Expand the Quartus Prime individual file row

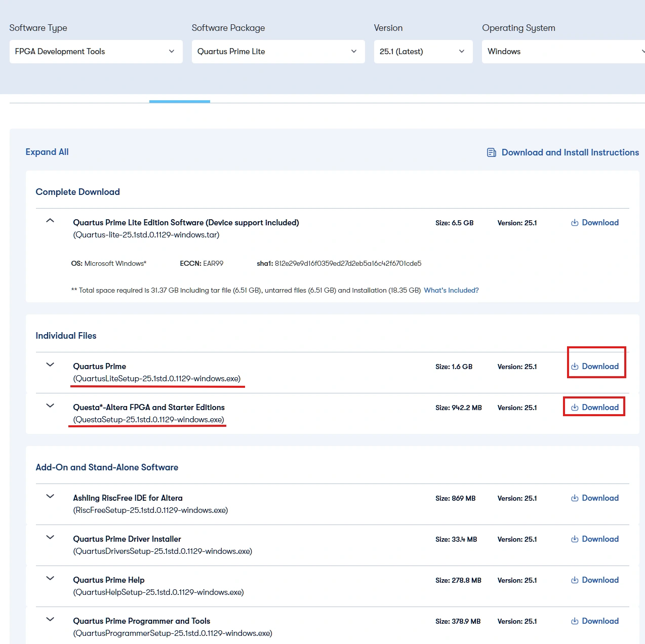tap(50, 365)
